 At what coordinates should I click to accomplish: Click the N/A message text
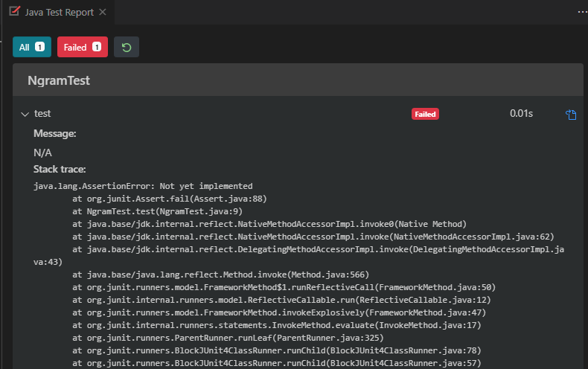pyautogui.click(x=42, y=153)
